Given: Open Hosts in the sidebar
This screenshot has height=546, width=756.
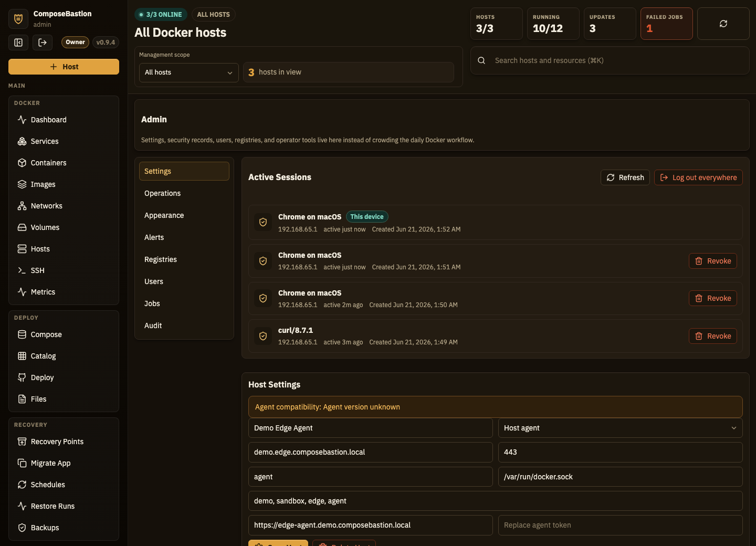Looking at the screenshot, I should tap(64, 249).
